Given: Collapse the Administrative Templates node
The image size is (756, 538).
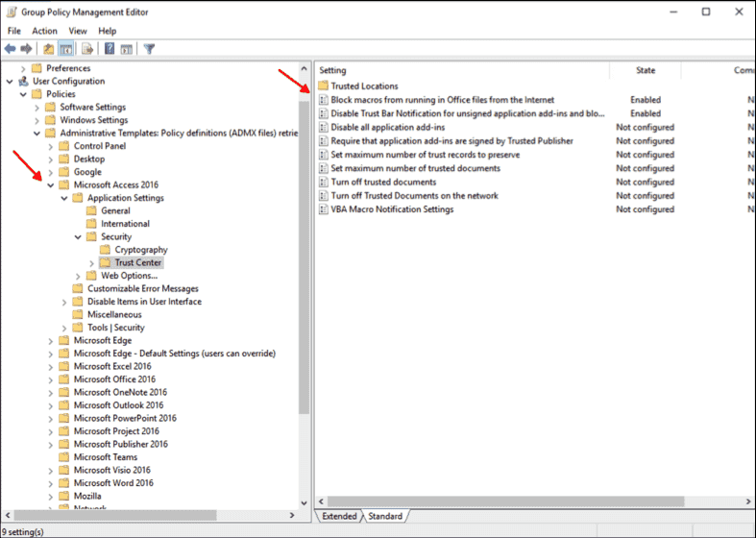Looking at the screenshot, I should point(37,134).
